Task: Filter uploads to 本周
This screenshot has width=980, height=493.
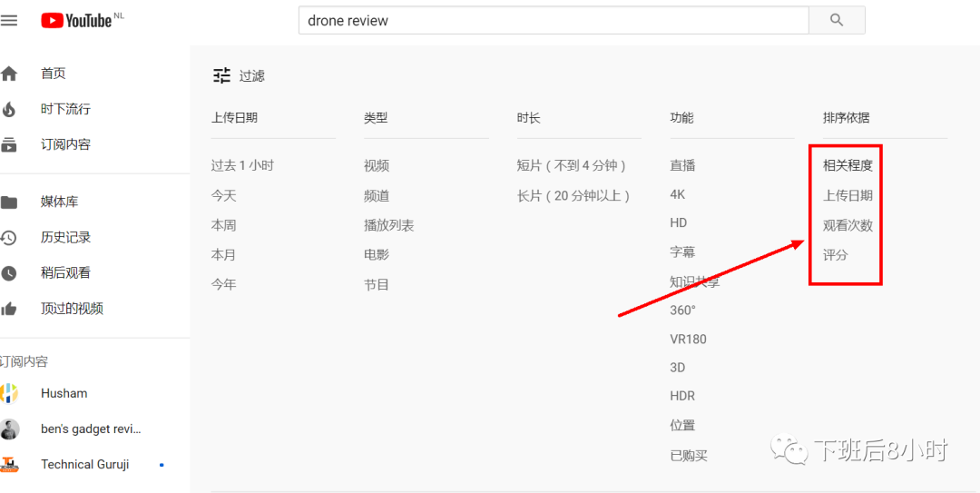Action: 224,225
